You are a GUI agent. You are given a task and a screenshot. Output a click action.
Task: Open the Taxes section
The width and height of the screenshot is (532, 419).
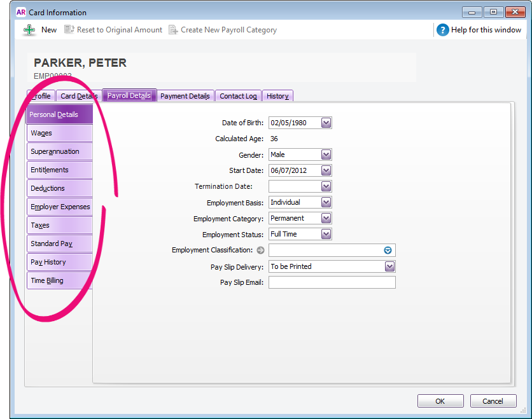point(60,225)
